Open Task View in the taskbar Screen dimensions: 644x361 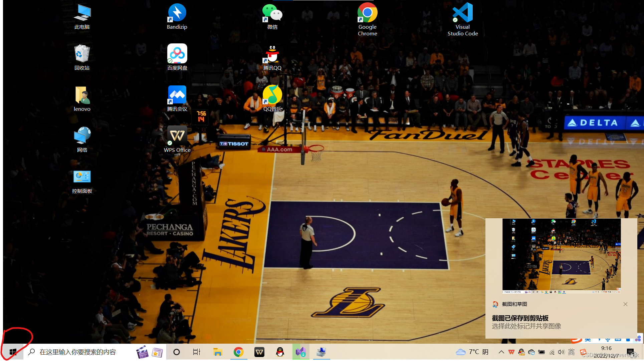point(197,352)
